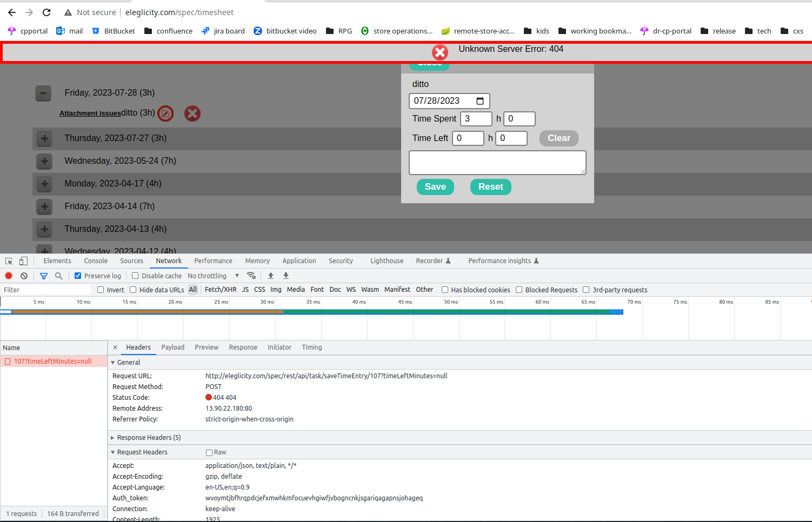Enable the Disable cache checkbox

click(x=136, y=276)
